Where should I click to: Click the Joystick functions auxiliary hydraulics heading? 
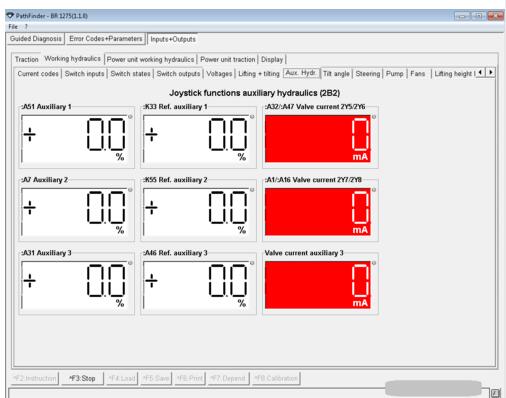point(255,93)
